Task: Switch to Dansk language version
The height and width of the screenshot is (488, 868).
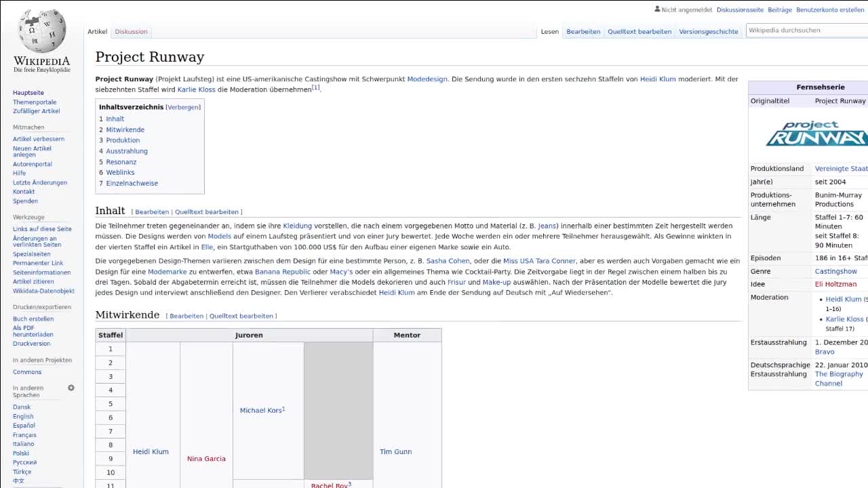Action: (x=22, y=407)
